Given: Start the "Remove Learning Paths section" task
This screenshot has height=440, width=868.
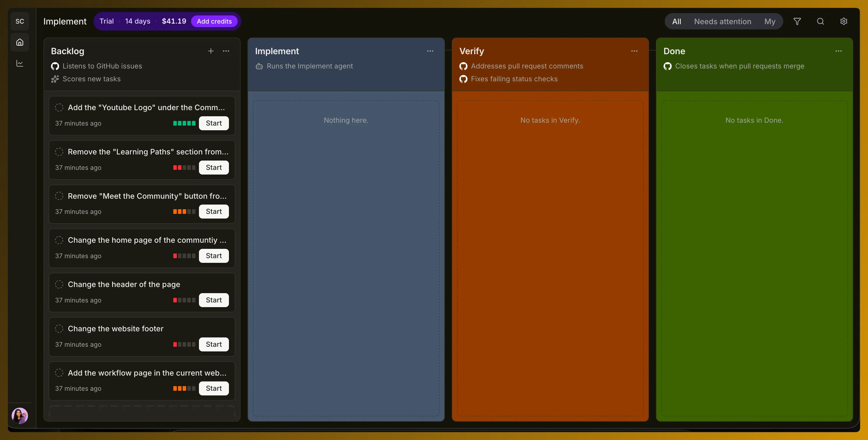Looking at the screenshot, I should click(x=214, y=168).
